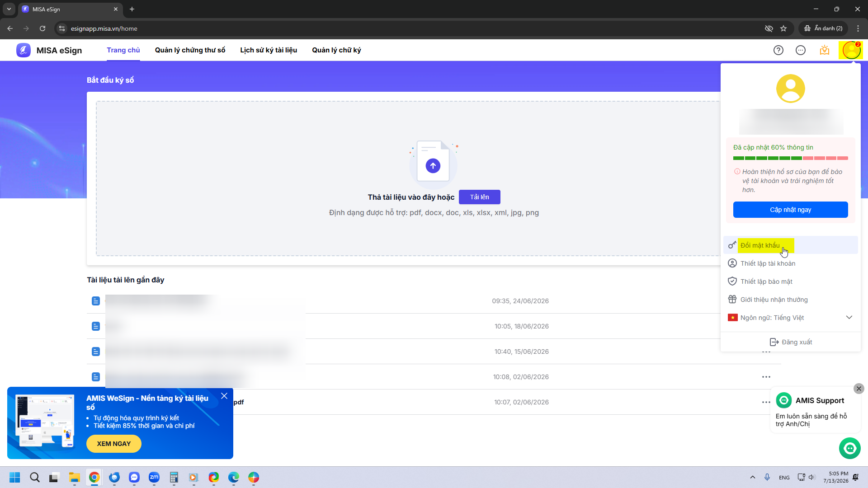Click the profile completion progress bar
The height and width of the screenshot is (488, 868).
pos(791,158)
